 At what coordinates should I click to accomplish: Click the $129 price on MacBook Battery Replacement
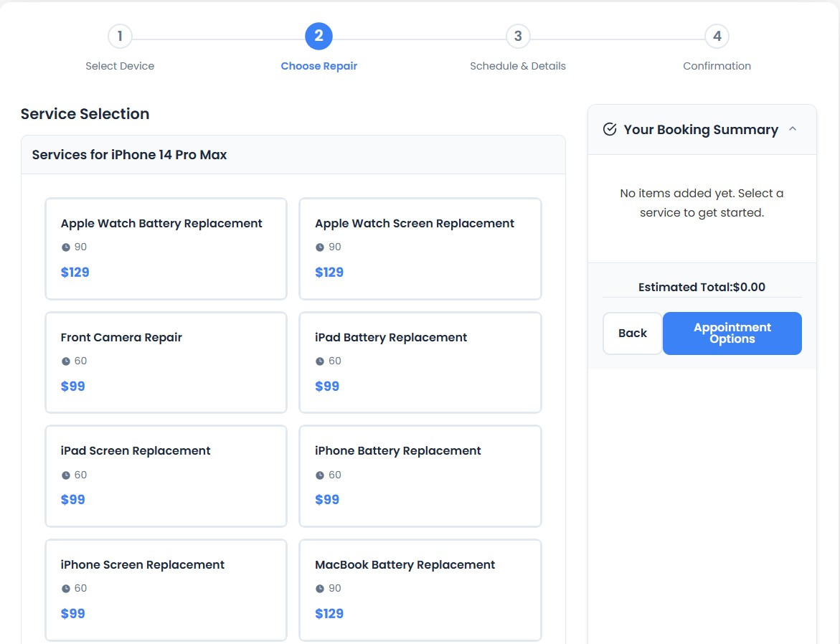tap(329, 613)
